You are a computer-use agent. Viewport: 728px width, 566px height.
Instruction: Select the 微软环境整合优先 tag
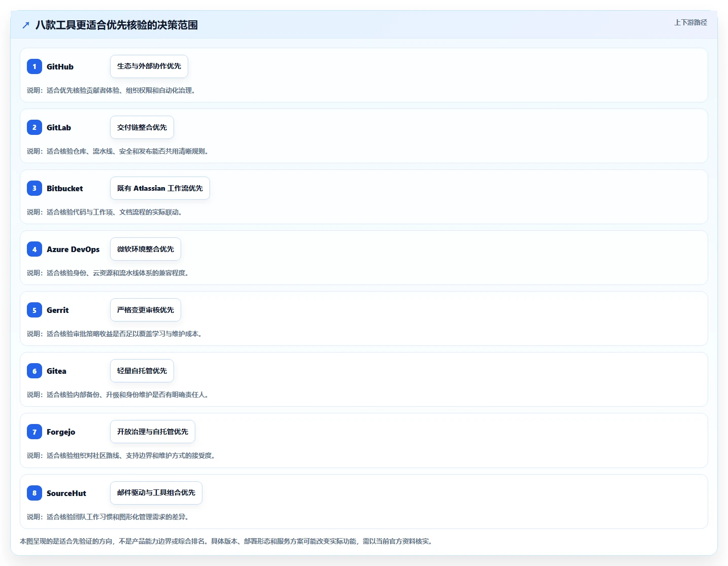(146, 249)
